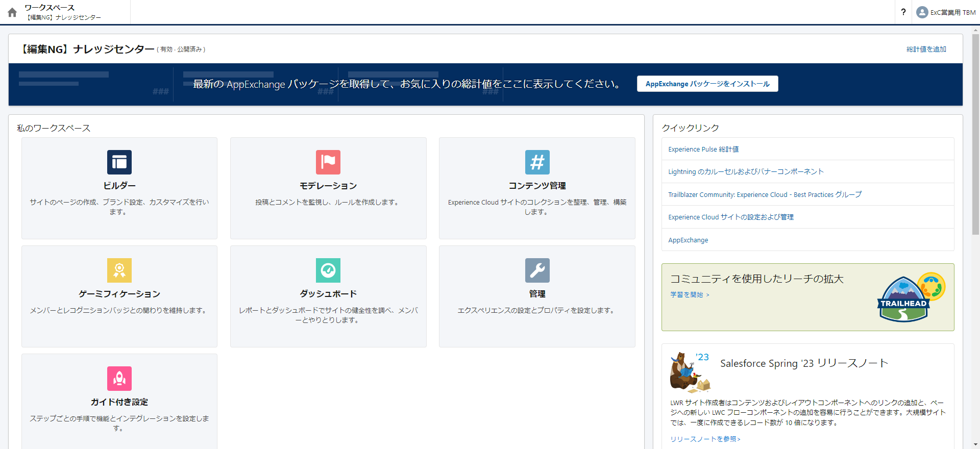Click the コミュニティを使用したリーチの拡大 heading
This screenshot has height=449, width=980.
[757, 279]
